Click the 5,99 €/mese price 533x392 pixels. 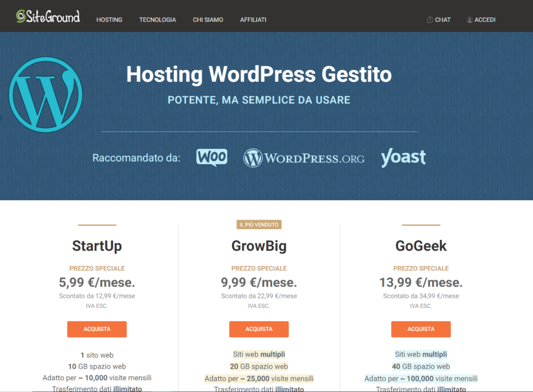(97, 282)
